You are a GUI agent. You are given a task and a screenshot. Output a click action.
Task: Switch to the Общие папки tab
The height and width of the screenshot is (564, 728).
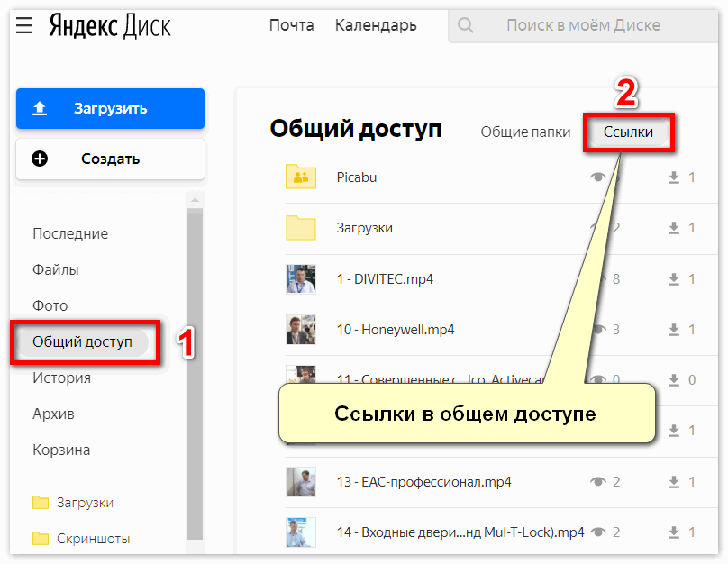tap(525, 132)
